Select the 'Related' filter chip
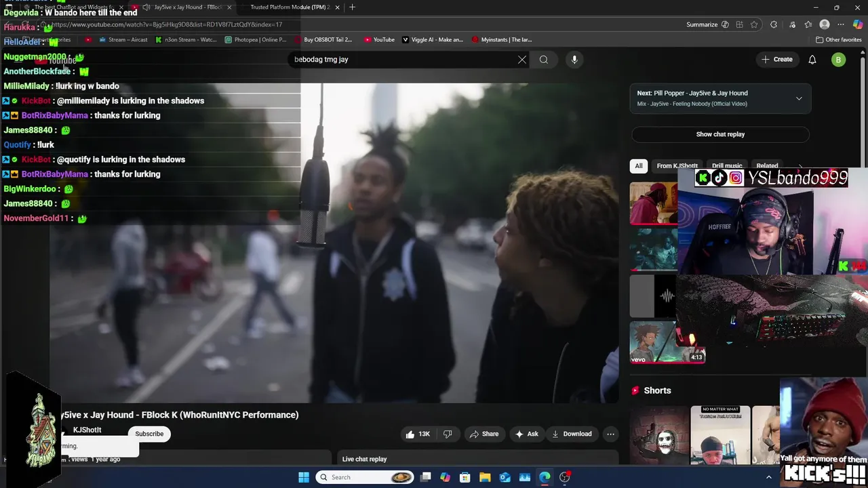Screen dimensions: 868x488 coord(767,166)
